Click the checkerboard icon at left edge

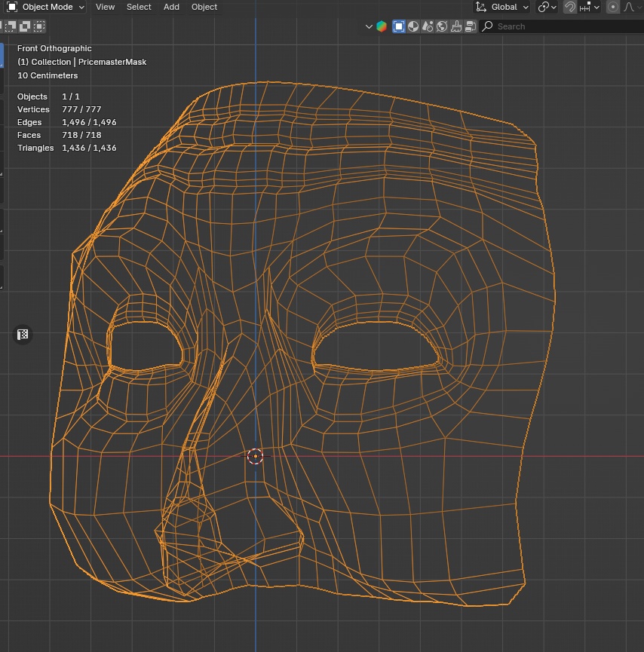click(x=23, y=335)
